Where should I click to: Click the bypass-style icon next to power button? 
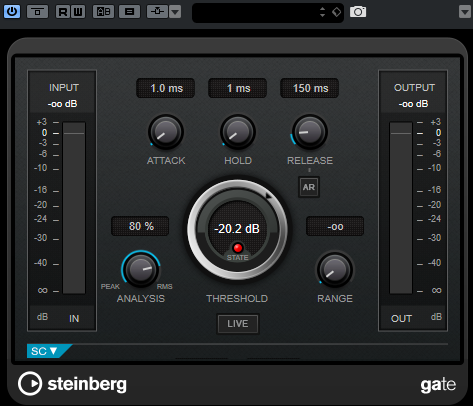(37, 12)
